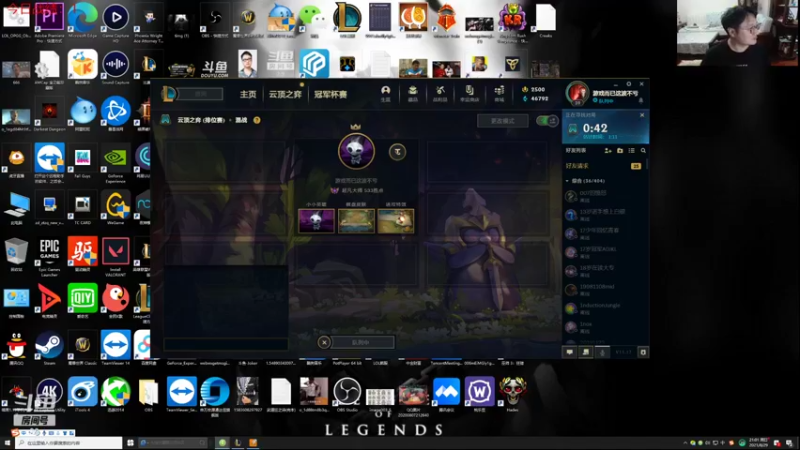Open Task View on the taskbar
The height and width of the screenshot is (450, 800).
(130, 442)
